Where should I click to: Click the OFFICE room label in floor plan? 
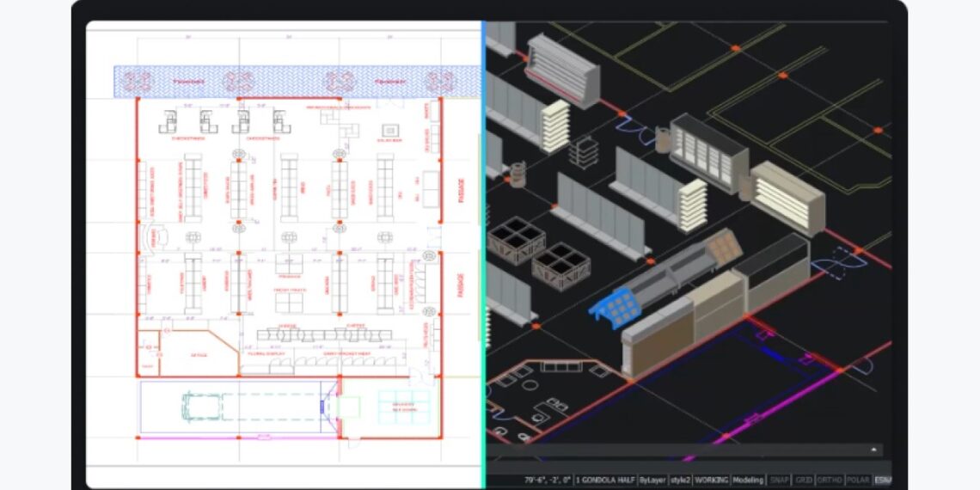click(x=199, y=355)
